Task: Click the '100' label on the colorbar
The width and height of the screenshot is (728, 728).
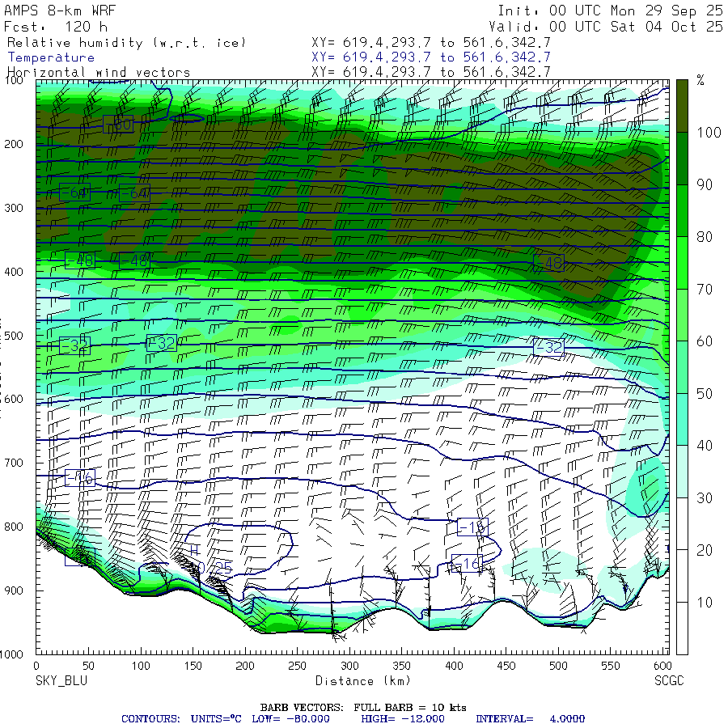Action: (x=709, y=133)
